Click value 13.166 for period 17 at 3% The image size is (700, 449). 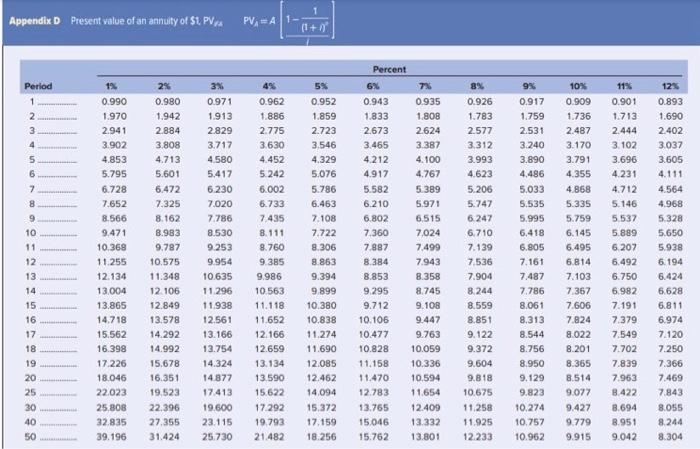pyautogui.click(x=217, y=334)
